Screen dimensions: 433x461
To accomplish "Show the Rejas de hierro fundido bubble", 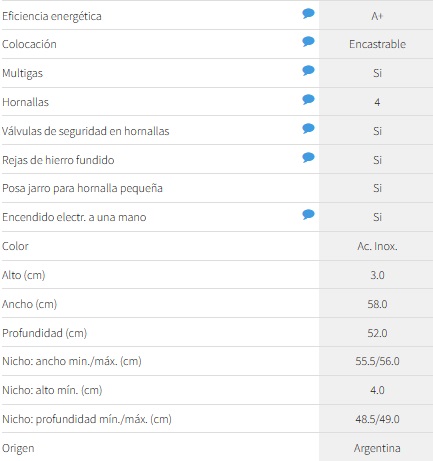I will click(x=308, y=157).
